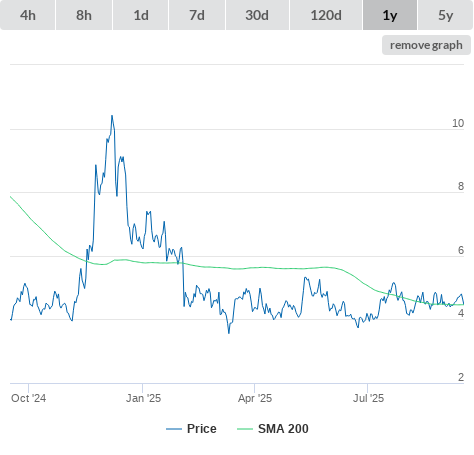Click the blue Price legend line marker

[x=174, y=429]
